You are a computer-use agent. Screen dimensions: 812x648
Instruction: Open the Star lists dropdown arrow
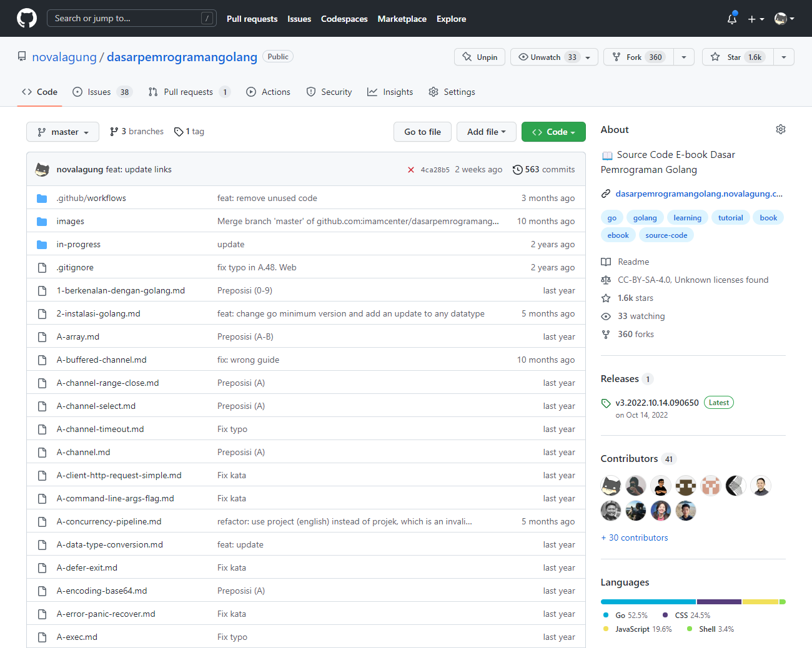coord(783,57)
